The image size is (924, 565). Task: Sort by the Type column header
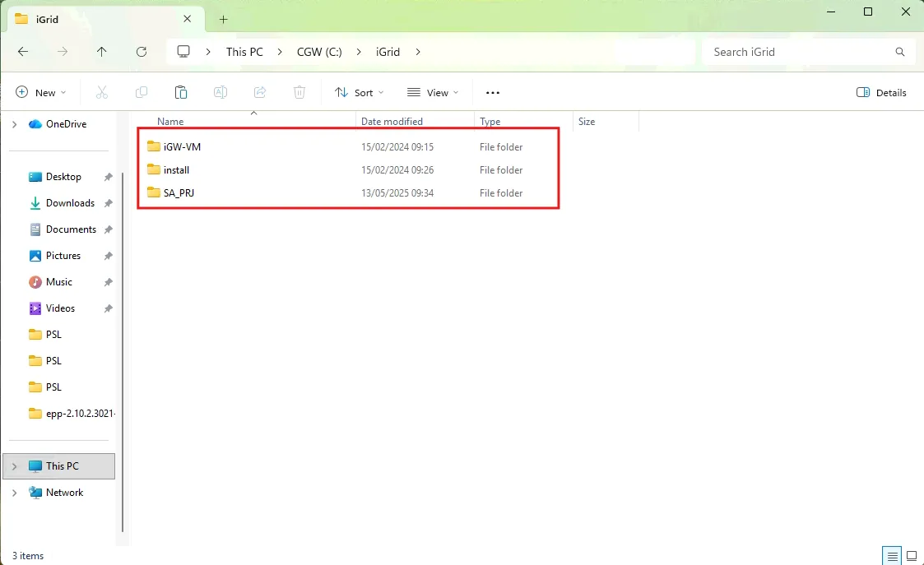click(x=490, y=122)
